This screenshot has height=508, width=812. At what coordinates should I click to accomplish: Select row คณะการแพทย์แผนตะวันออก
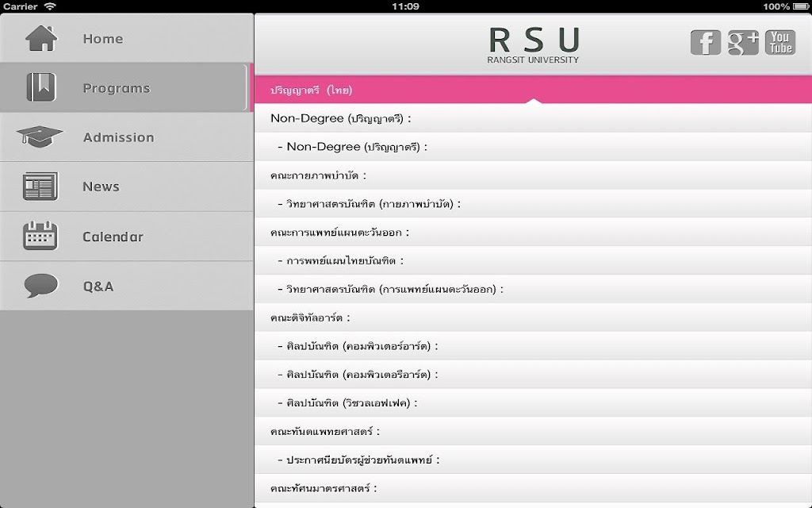click(x=534, y=233)
